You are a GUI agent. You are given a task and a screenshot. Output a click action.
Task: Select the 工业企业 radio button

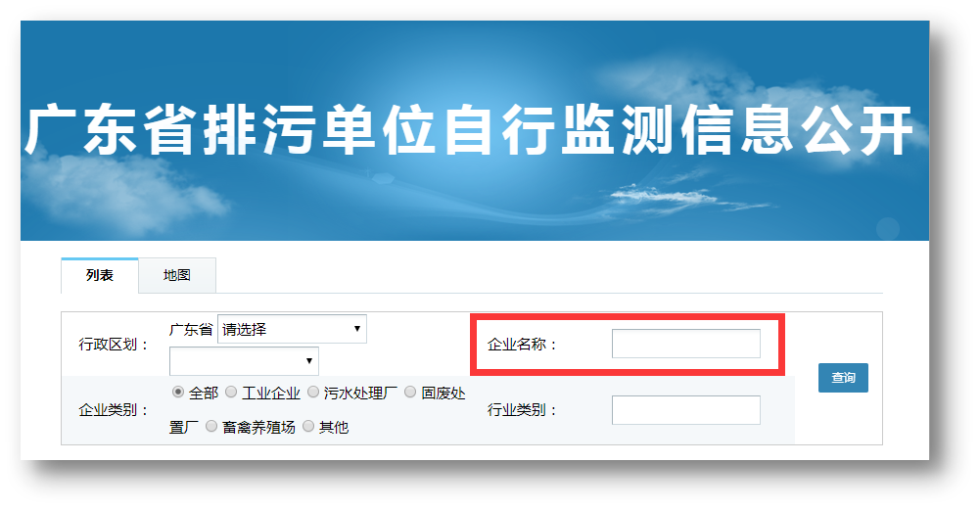pos(231,392)
